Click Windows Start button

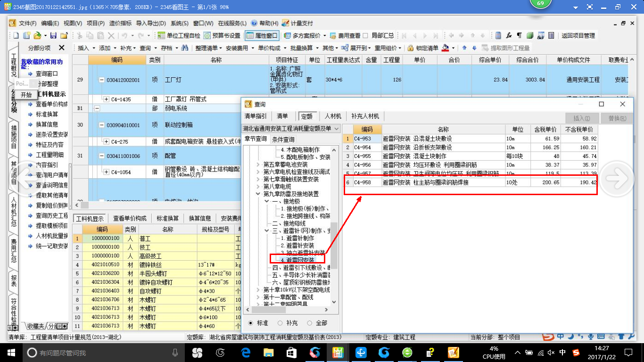[10, 352]
